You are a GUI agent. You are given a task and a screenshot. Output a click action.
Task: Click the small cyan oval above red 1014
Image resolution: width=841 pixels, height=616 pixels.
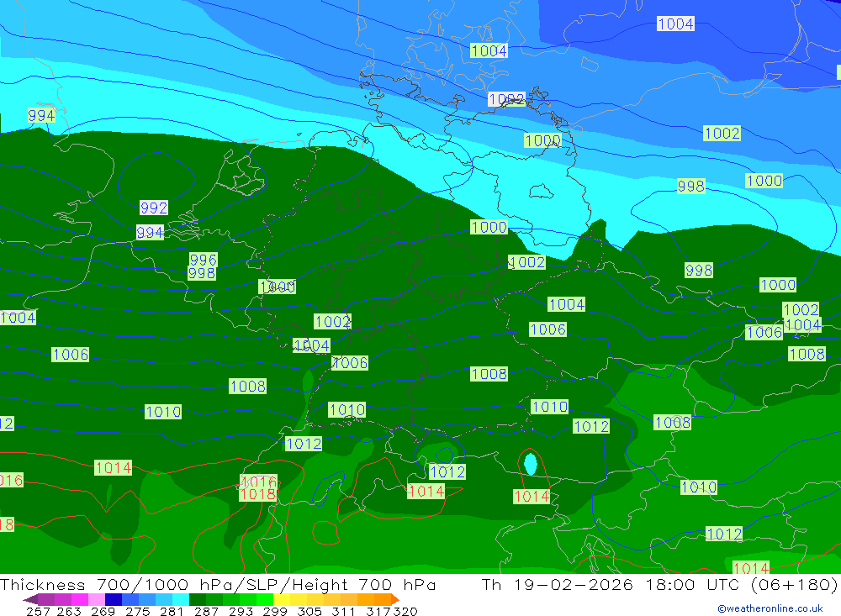point(530,464)
